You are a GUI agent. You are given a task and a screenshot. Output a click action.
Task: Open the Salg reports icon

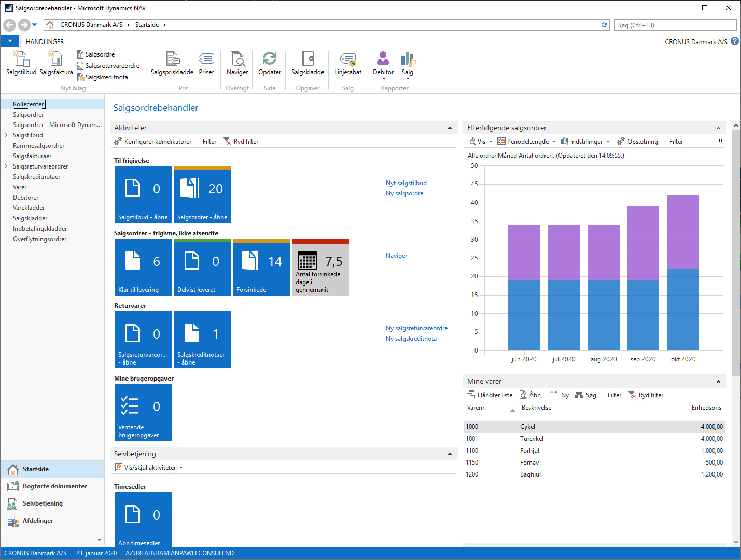tap(408, 65)
